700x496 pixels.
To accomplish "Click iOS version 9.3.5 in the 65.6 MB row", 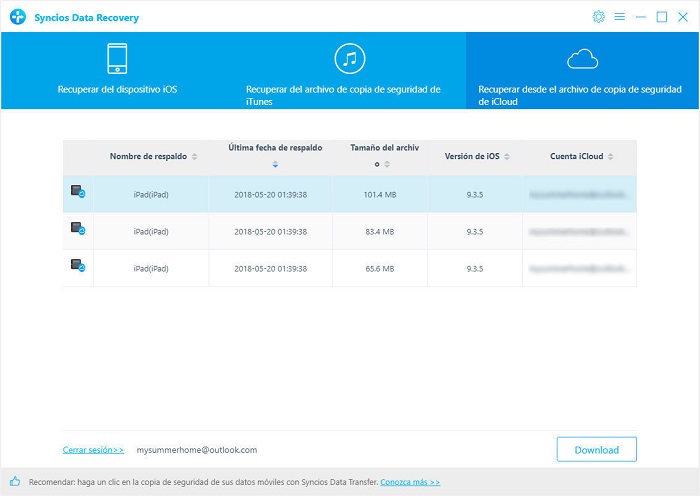I will coord(475,269).
